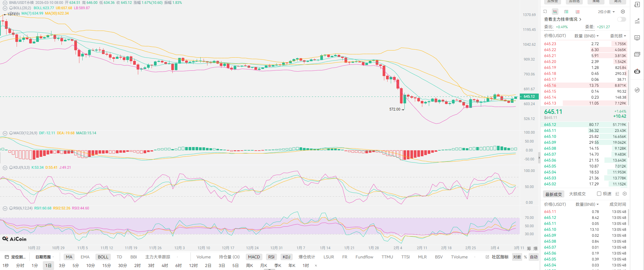Select the buy-orders-only order book view icon

[566, 12]
